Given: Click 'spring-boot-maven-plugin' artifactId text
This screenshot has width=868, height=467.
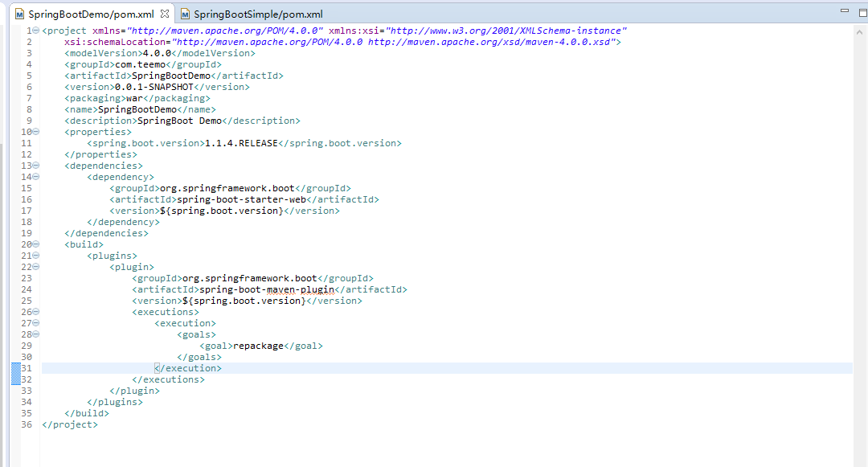Looking at the screenshot, I should [x=267, y=289].
